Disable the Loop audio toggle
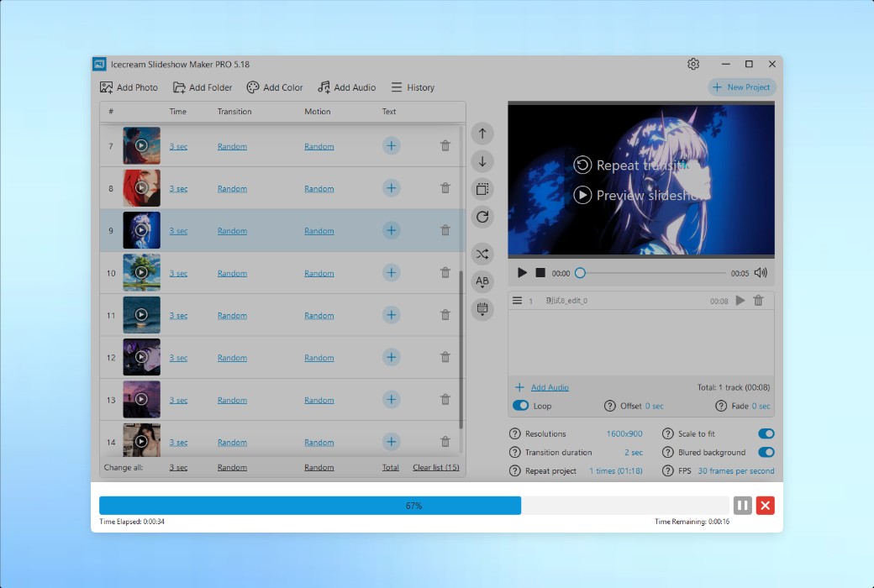This screenshot has height=588, width=874. [522, 405]
